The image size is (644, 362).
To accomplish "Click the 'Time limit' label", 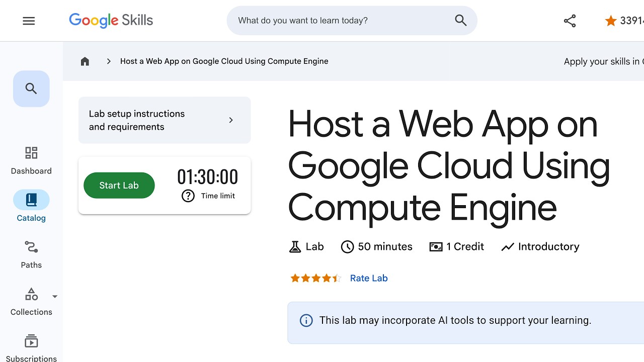I will [x=218, y=196].
